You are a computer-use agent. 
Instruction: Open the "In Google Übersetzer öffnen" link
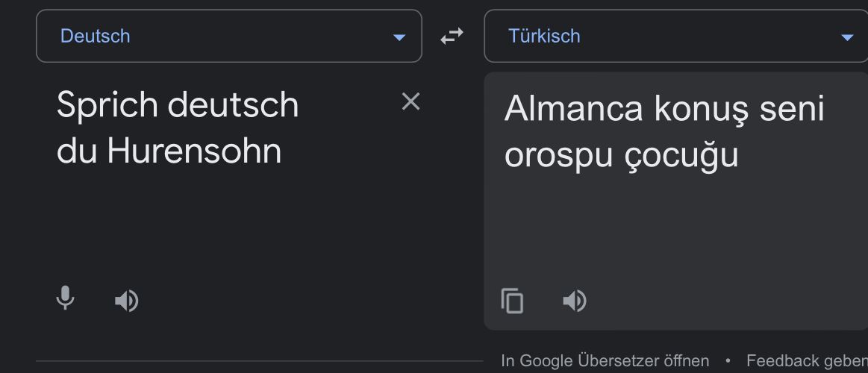click(605, 361)
